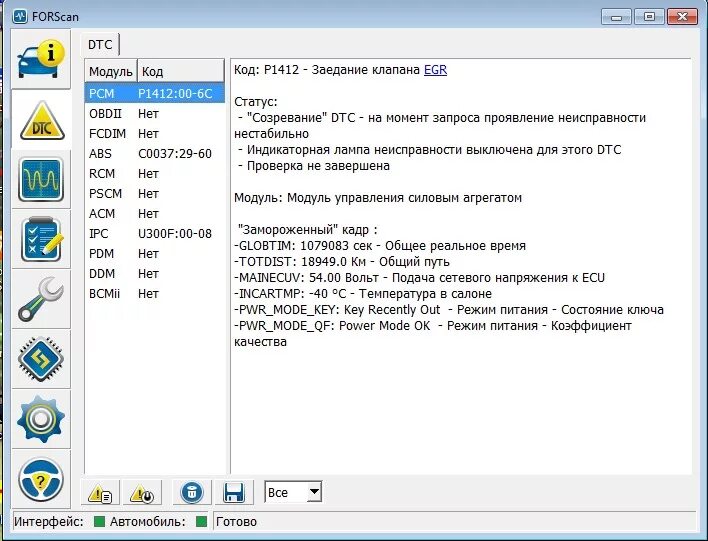Select the PSCM module row
708x541 pixels.
(x=154, y=194)
